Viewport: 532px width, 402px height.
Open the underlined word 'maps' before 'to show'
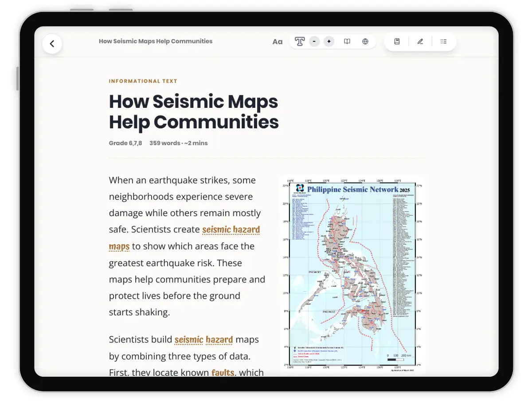click(119, 246)
